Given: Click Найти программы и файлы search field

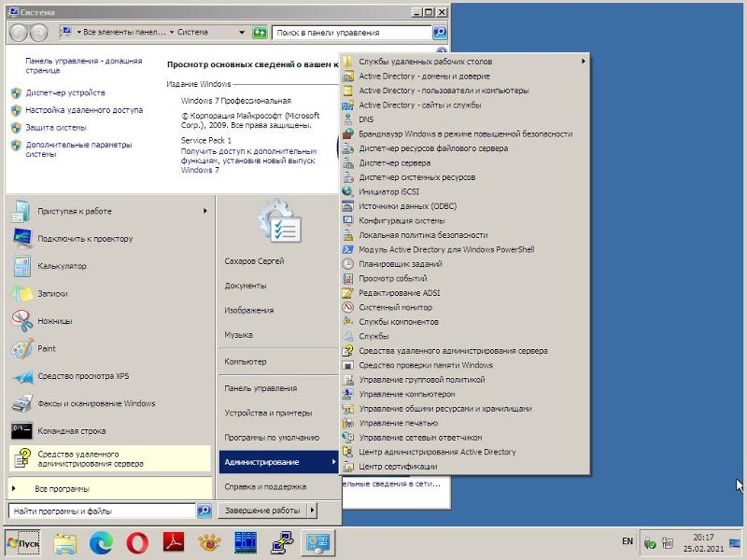Looking at the screenshot, I should point(102,511).
